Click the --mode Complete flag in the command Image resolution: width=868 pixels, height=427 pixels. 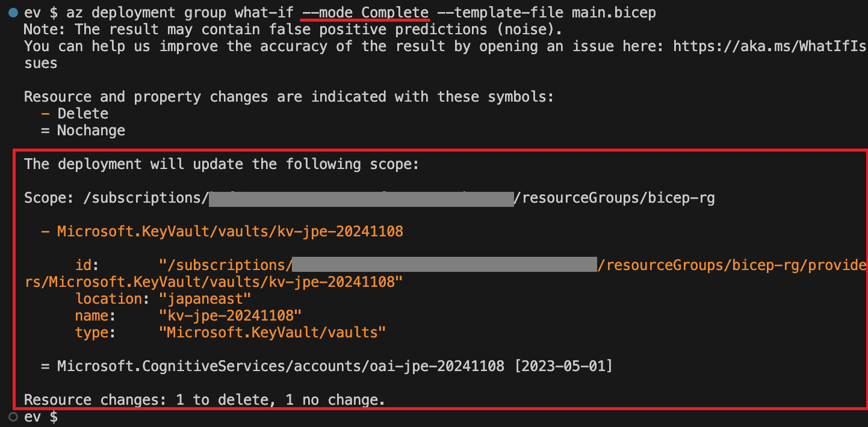point(365,13)
